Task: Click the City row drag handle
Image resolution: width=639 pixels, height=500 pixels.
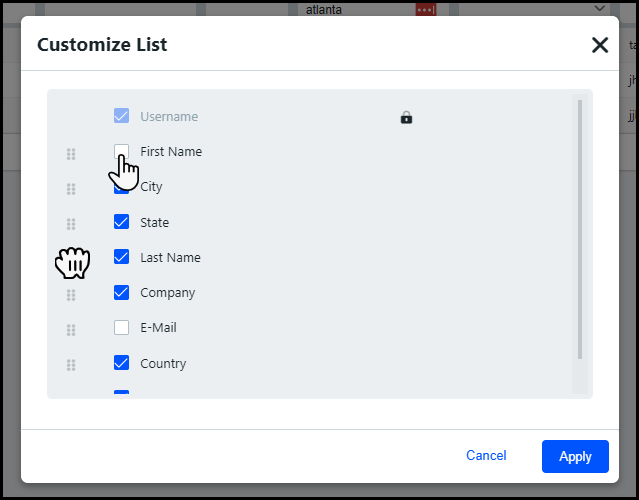Action: click(x=71, y=189)
